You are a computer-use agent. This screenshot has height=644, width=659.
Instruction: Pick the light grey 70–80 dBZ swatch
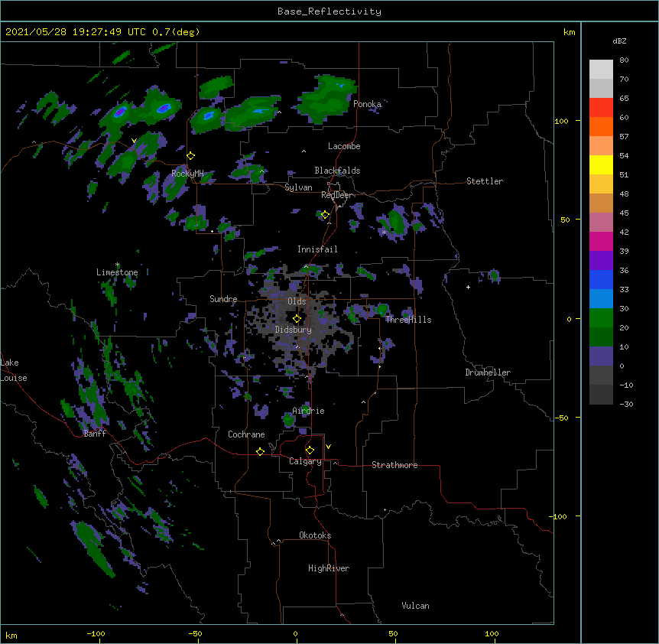[x=601, y=70]
